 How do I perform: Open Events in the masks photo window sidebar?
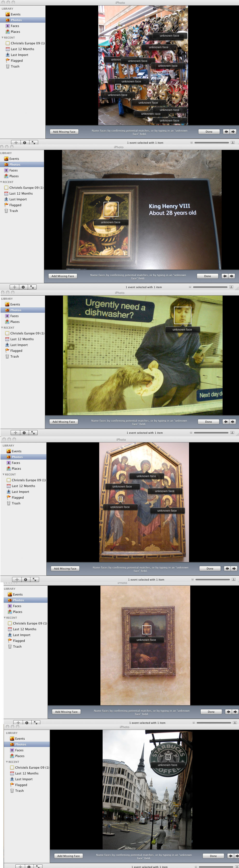click(x=15, y=14)
